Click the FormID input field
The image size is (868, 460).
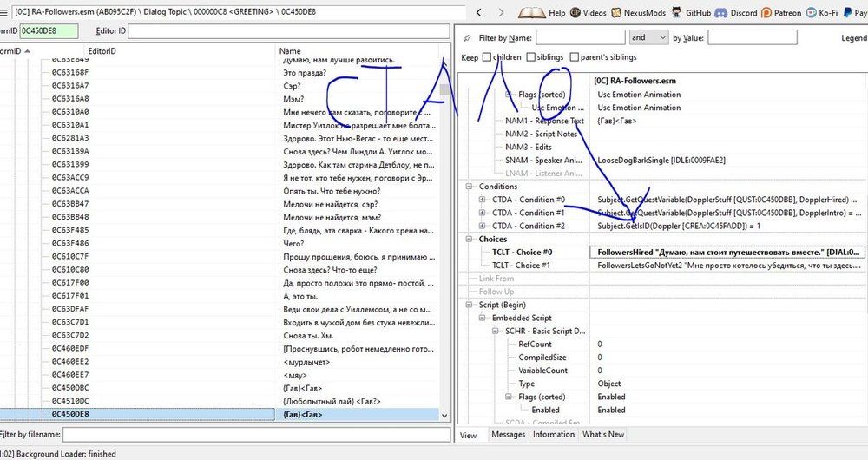[x=49, y=31]
